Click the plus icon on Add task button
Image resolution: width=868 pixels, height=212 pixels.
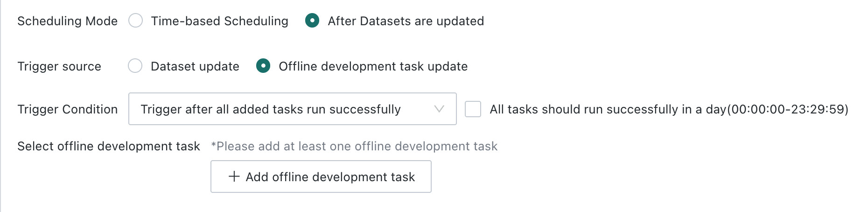234,177
